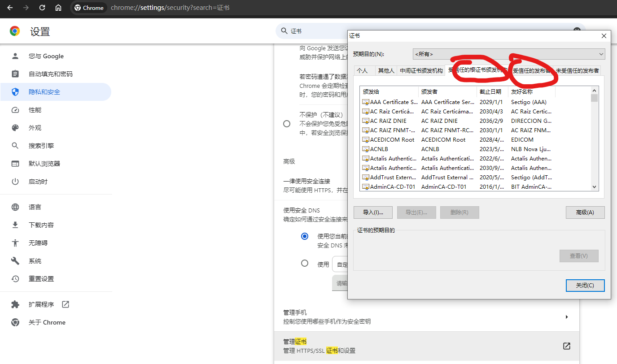Select the 使用 custom DNS radio
Screen dimensions: 617x364
coord(305,263)
